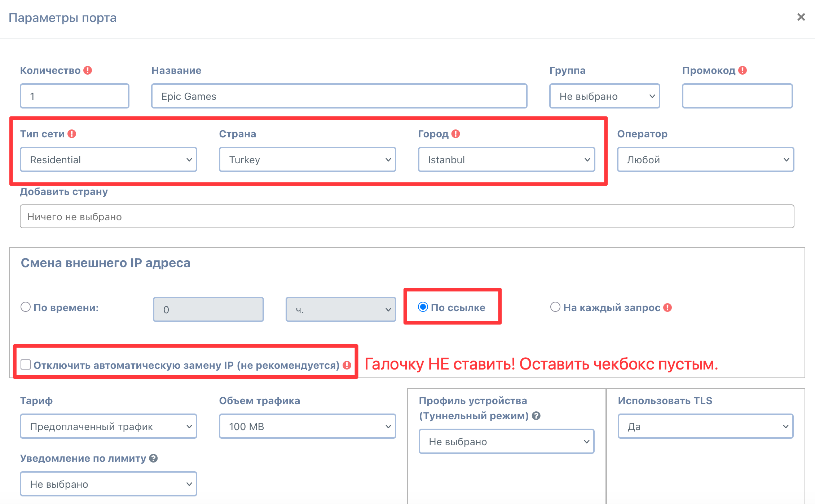Open the Группа dropdown
The width and height of the screenshot is (815, 504).
(605, 96)
